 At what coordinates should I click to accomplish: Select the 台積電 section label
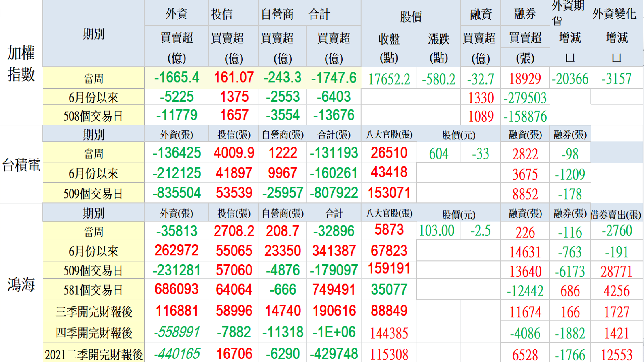(21, 165)
